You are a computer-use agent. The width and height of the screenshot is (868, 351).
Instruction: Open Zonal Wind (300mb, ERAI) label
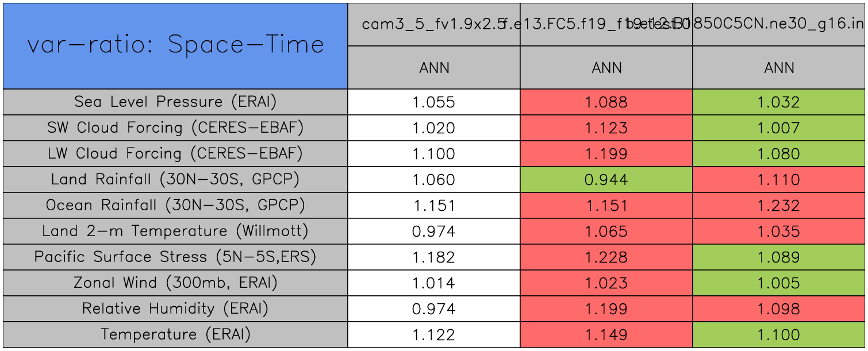point(175,283)
